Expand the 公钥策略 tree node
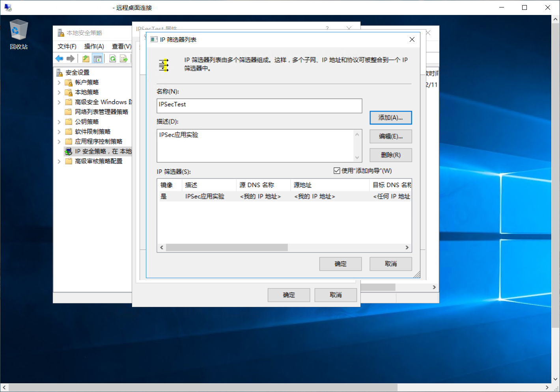This screenshot has width=560, height=392. click(59, 122)
